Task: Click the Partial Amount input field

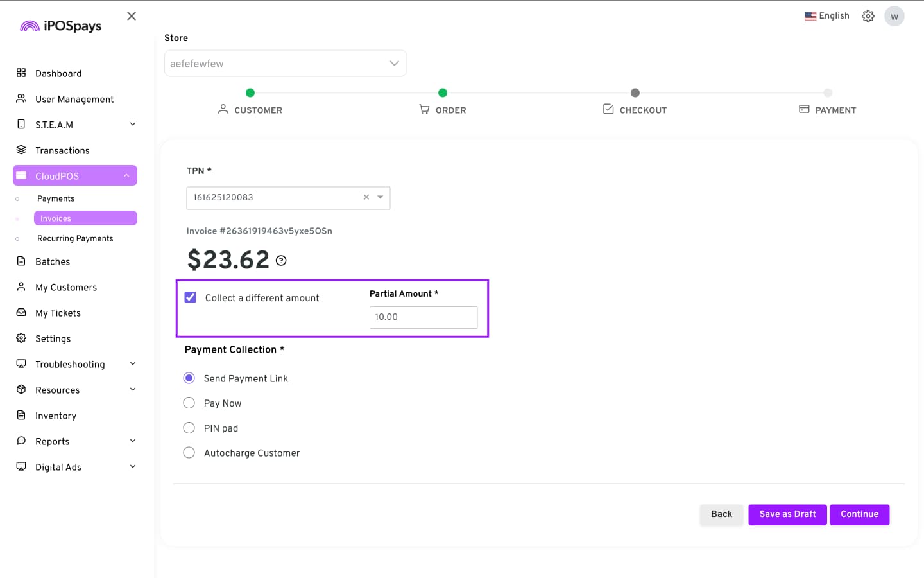Action: (423, 317)
